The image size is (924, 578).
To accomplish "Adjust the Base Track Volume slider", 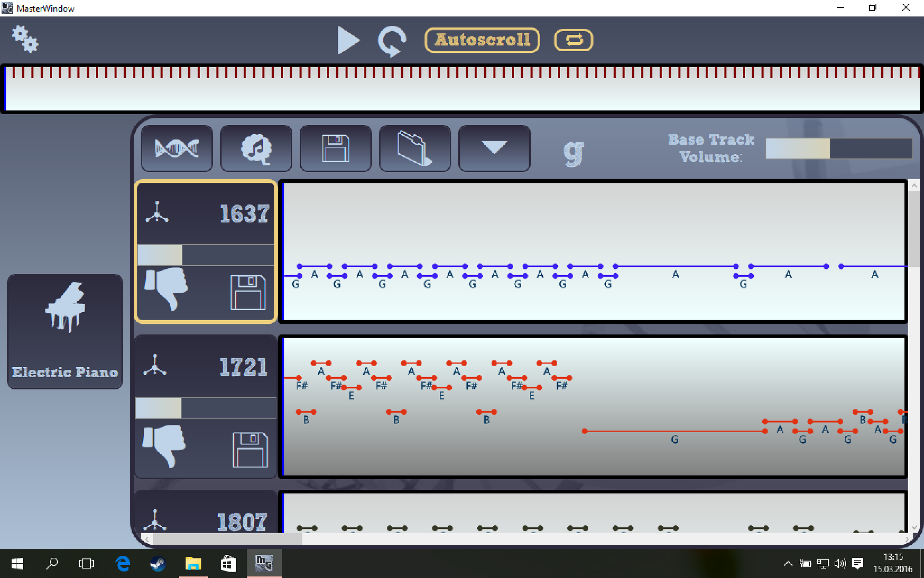I will tap(838, 149).
